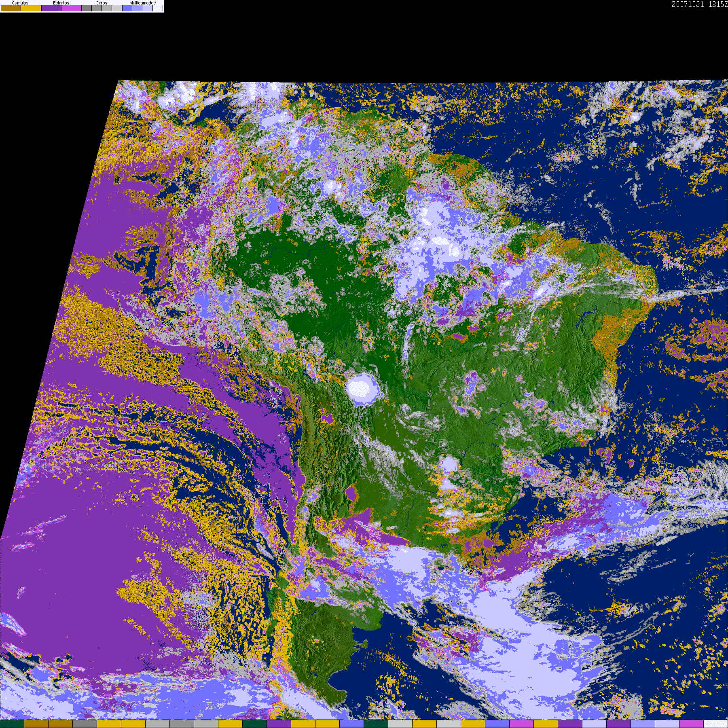The height and width of the screenshot is (728, 728).
Task: Select the second Multicamadas blue swatch
Action: point(137,8)
